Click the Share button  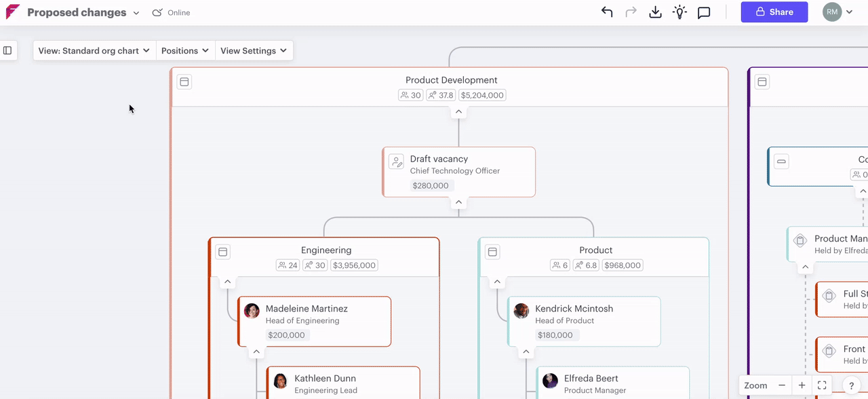(774, 12)
